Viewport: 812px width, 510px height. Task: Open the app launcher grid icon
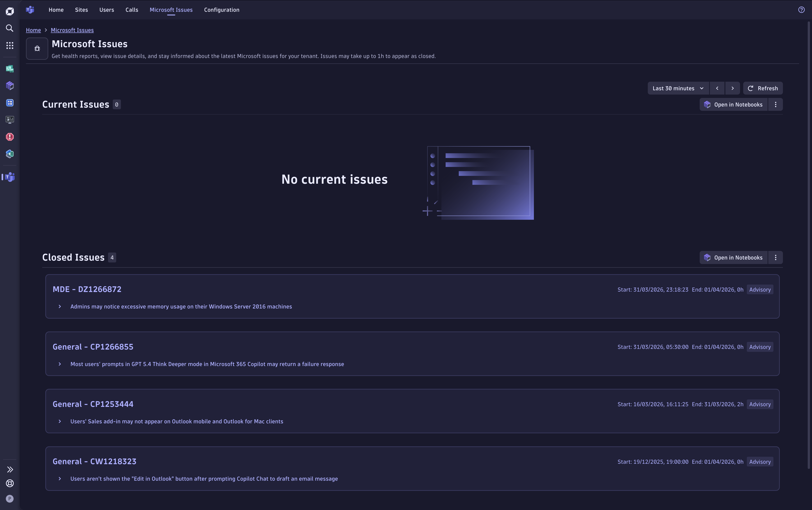click(9, 45)
